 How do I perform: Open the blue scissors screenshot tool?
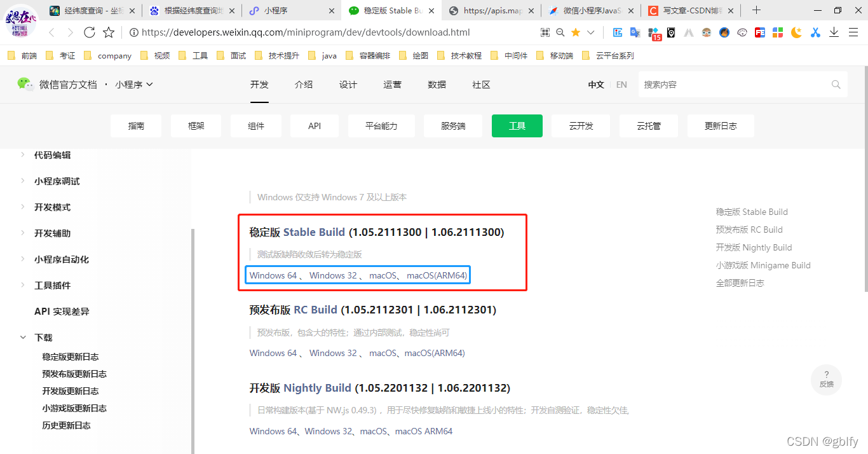816,32
